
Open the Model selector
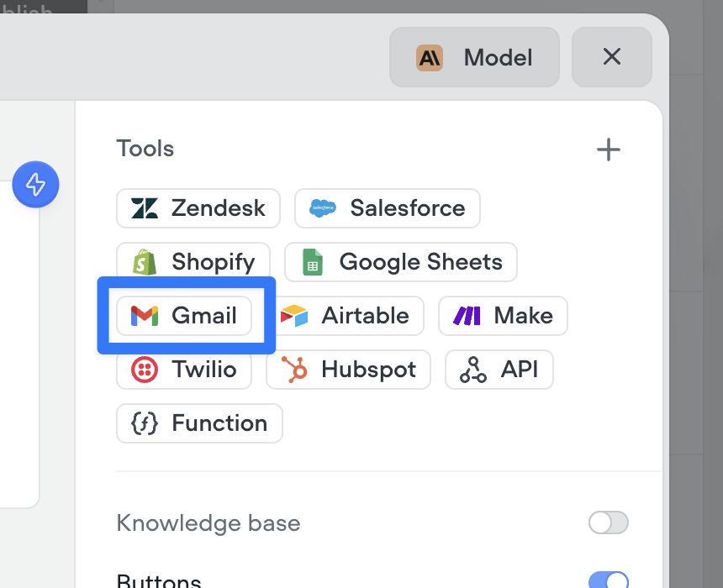[474, 57]
